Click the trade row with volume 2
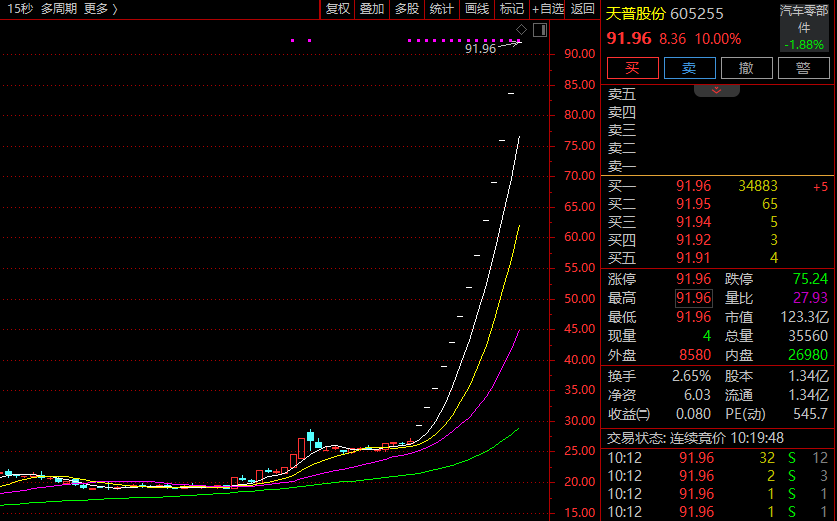The height and width of the screenshot is (521, 837). pyautogui.click(x=718, y=476)
